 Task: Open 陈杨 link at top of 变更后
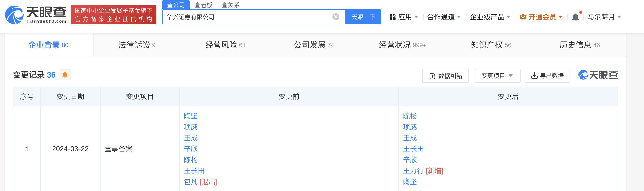[x=410, y=116]
